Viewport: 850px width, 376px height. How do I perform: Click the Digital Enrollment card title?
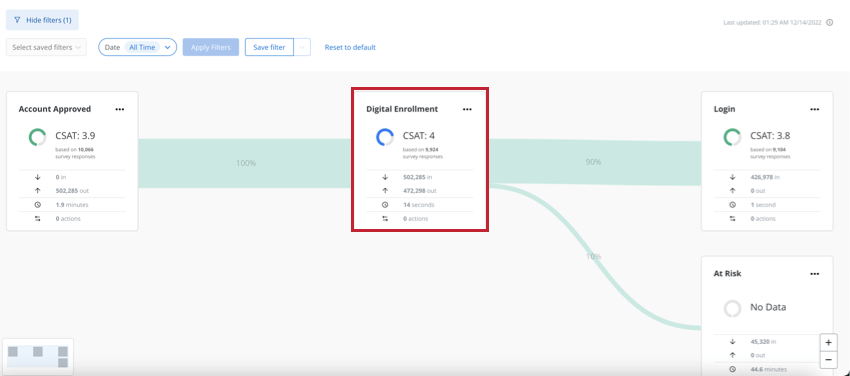pyautogui.click(x=402, y=109)
